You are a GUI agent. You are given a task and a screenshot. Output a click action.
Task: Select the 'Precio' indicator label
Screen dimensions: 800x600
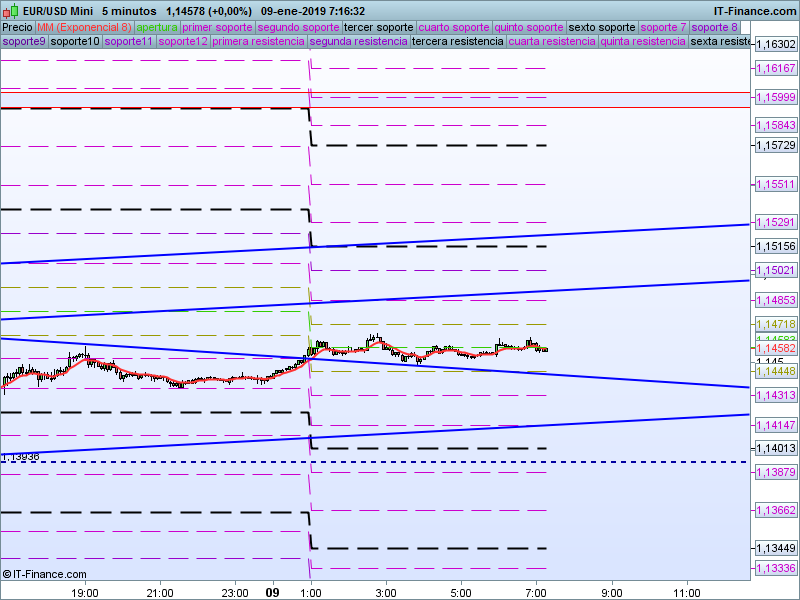tap(17, 27)
